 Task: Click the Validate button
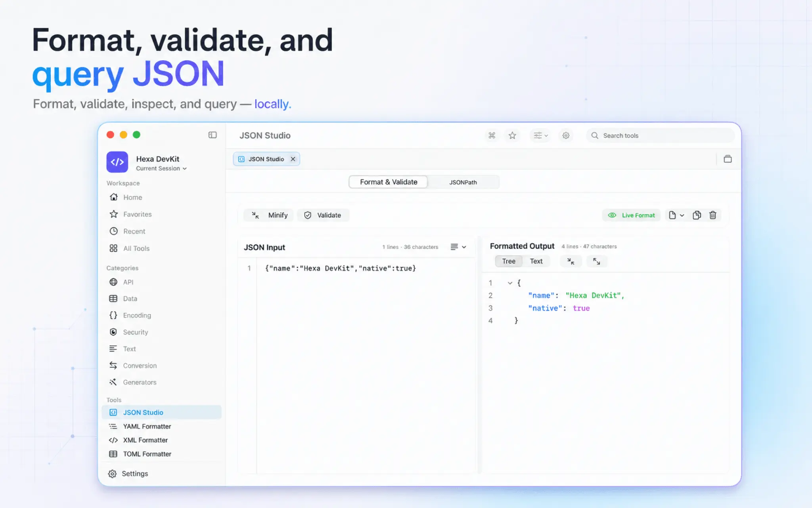323,215
